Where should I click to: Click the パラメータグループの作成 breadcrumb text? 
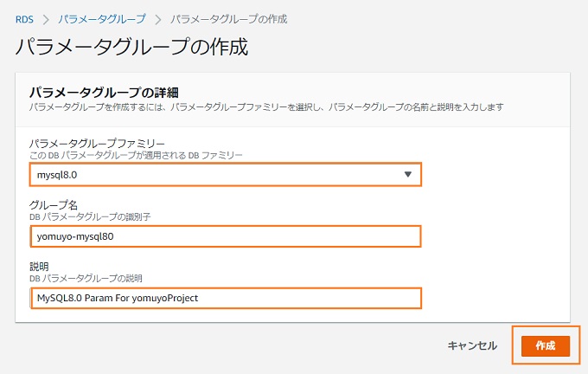pyautogui.click(x=229, y=19)
